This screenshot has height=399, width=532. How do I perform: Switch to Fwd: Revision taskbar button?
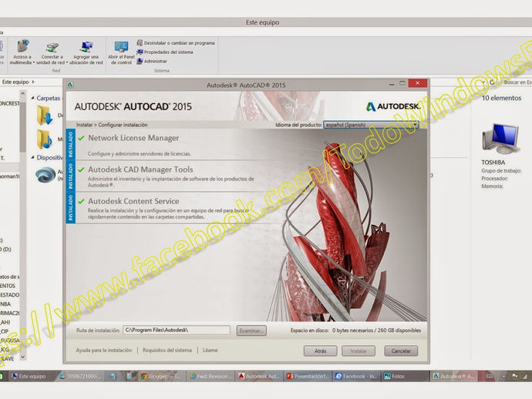tap(211, 376)
